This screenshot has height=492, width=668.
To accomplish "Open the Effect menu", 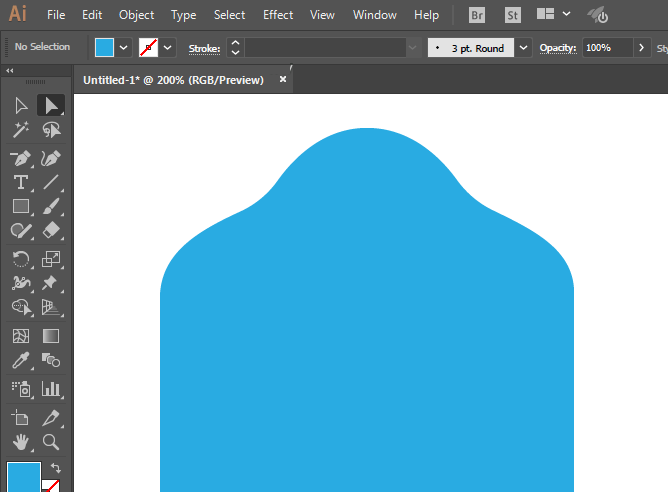I will pos(278,15).
